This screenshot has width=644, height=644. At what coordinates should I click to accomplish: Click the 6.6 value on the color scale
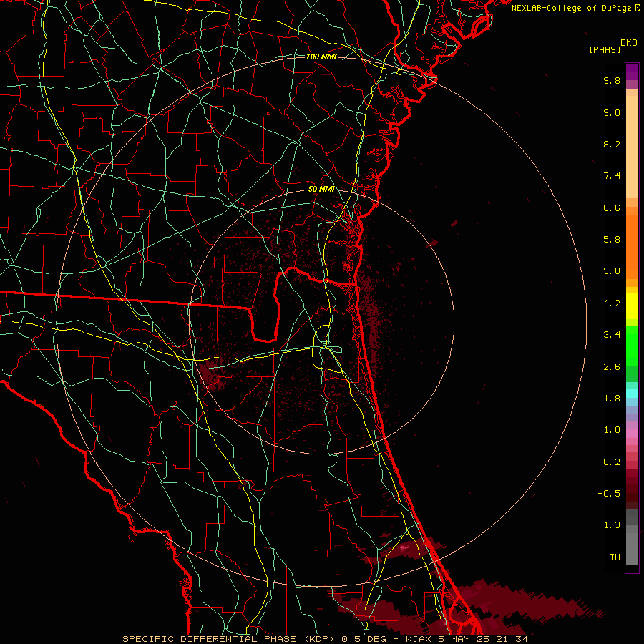[x=612, y=208]
